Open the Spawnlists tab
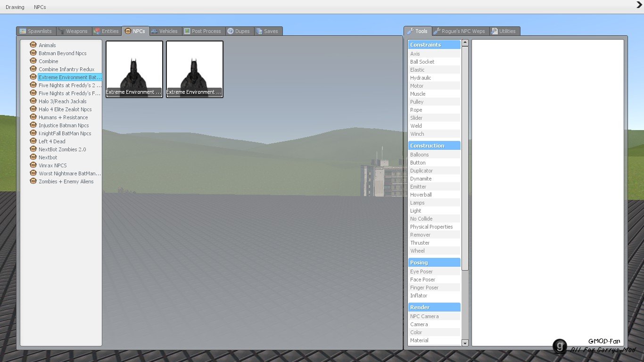The height and width of the screenshot is (362, 644). click(36, 31)
